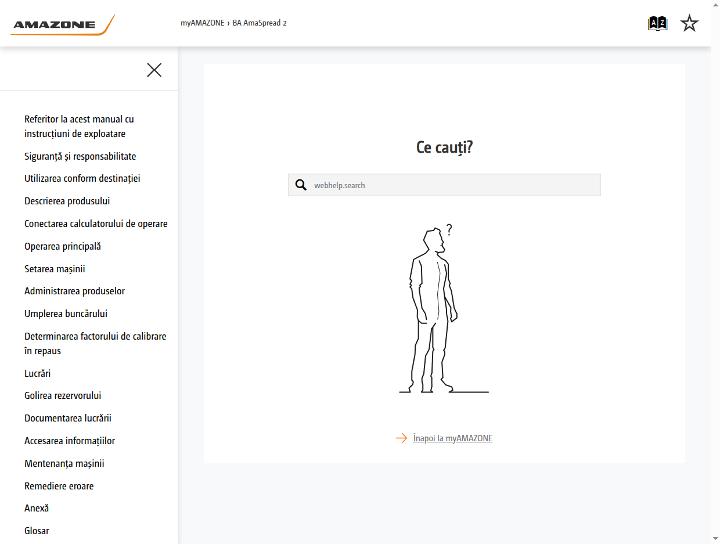Open the Anexă entry
Viewport: 720px width, 544px height.
click(x=36, y=508)
